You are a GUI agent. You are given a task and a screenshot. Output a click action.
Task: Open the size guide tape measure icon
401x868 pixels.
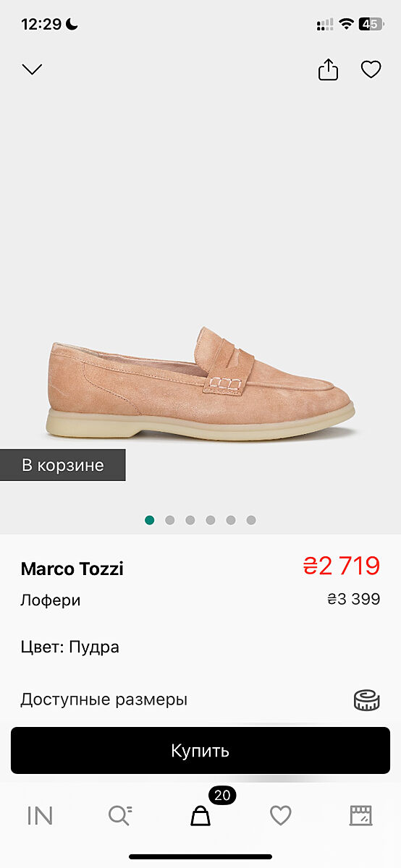tap(367, 699)
